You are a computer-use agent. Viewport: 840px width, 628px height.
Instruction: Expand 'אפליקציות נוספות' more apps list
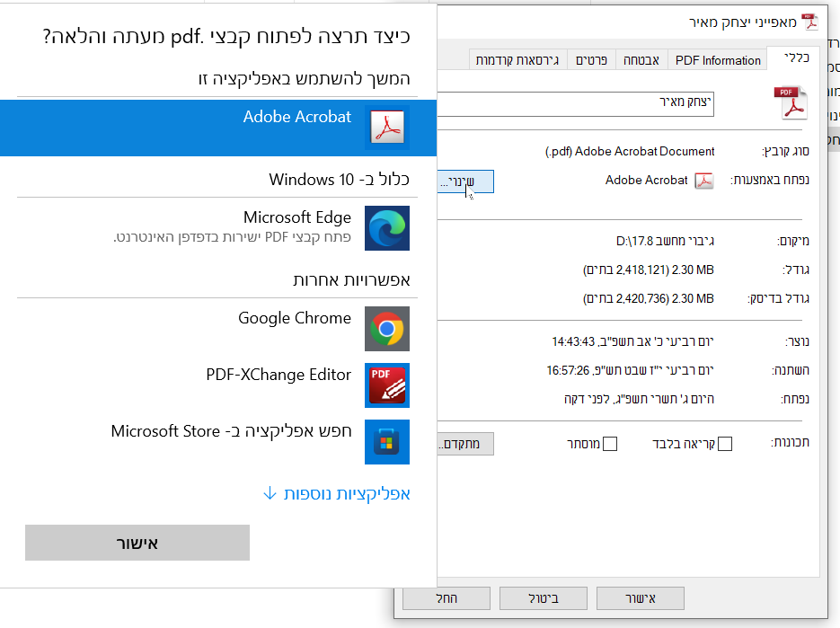[x=337, y=493]
